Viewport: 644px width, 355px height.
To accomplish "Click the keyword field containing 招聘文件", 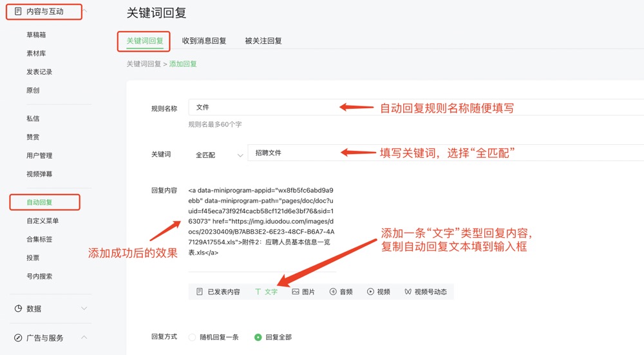I will tap(444, 153).
